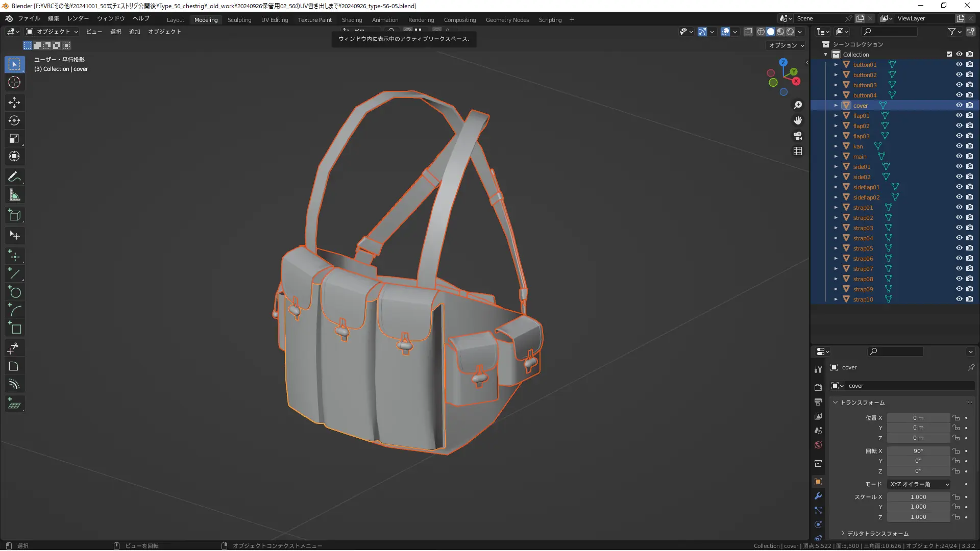Viewport: 980px width, 551px height.
Task: Disable rendering for strap05 object
Action: coord(969,248)
